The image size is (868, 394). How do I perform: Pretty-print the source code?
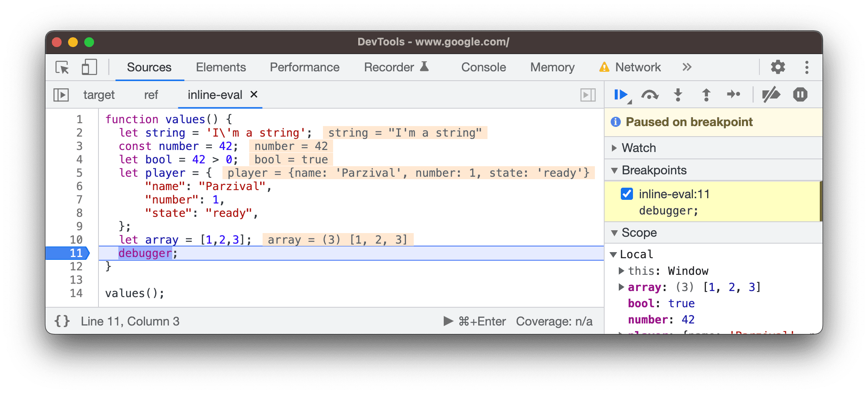point(62,321)
